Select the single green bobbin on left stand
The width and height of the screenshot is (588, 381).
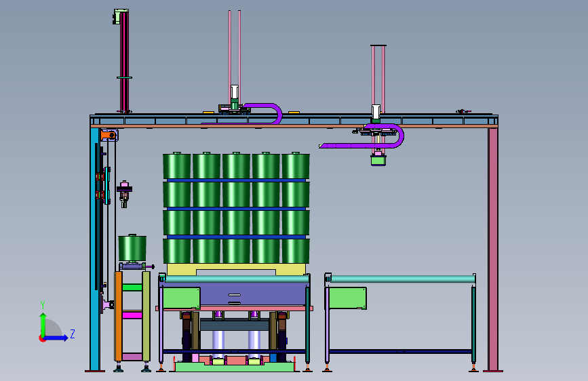132,248
